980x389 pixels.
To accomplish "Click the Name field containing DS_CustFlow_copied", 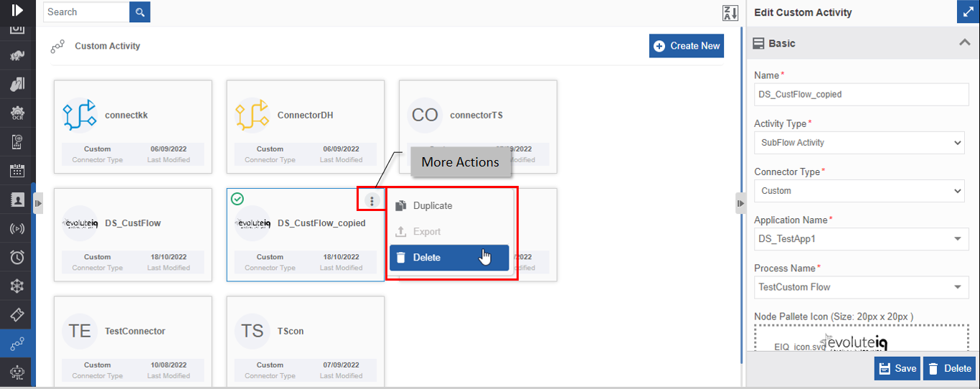I will [x=862, y=94].
